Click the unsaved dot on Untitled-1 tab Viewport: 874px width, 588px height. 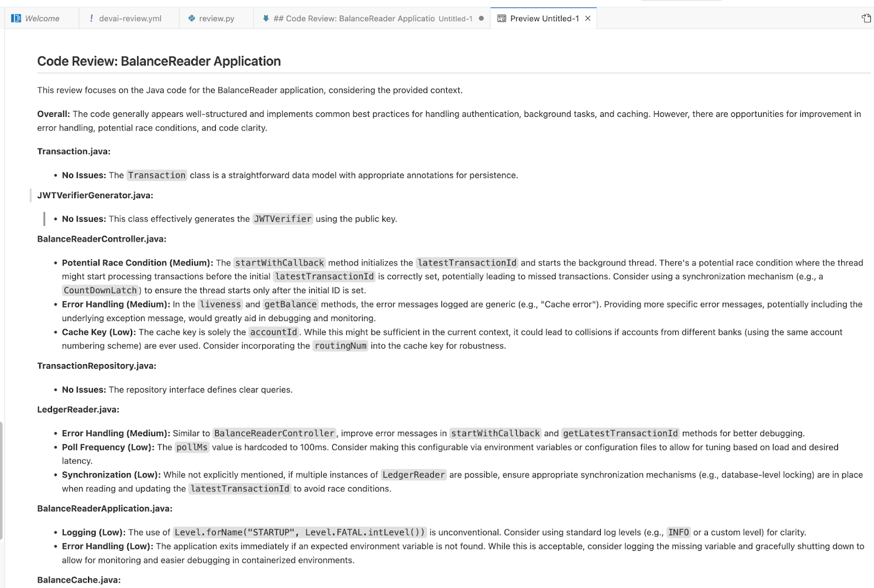481,19
